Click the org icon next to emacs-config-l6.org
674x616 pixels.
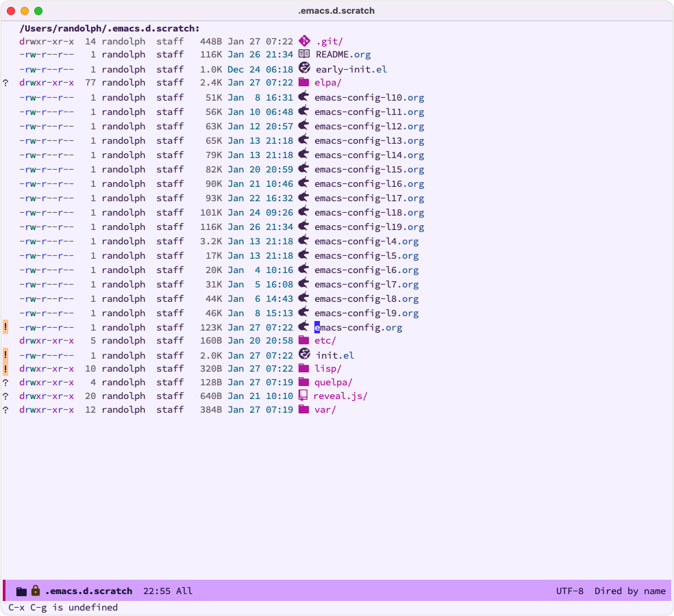(304, 269)
